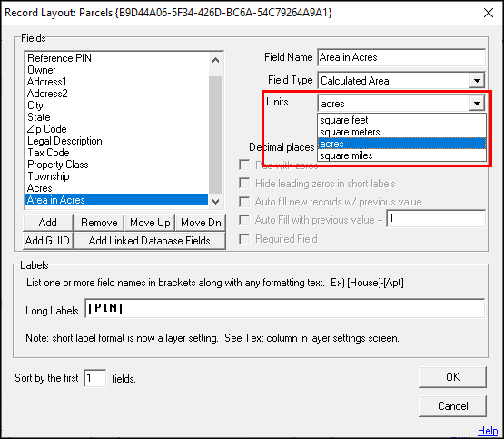Viewport: 504px width, 439px height.
Task: Click the Field Name input box
Action: pyautogui.click(x=401, y=57)
